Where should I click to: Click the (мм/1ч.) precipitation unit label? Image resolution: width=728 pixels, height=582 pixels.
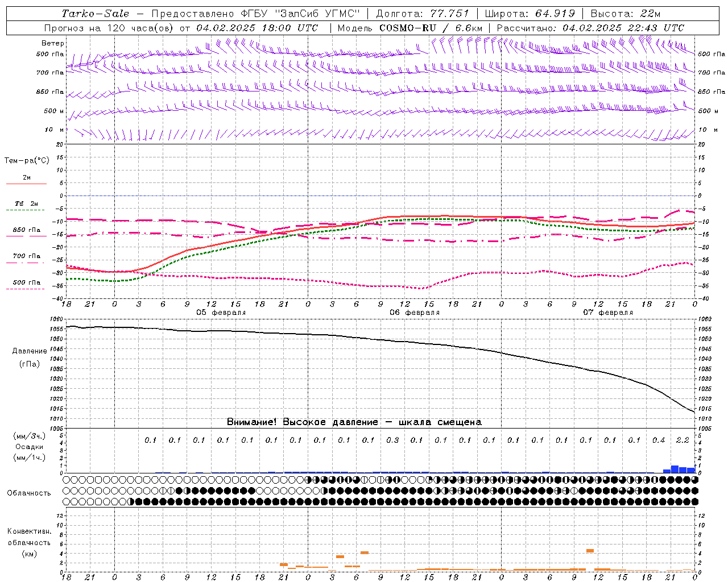(30, 458)
